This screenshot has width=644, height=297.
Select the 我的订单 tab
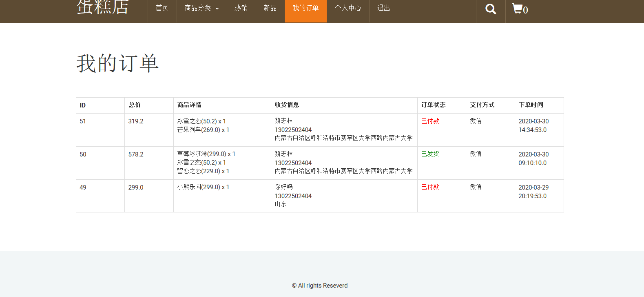pos(305,8)
